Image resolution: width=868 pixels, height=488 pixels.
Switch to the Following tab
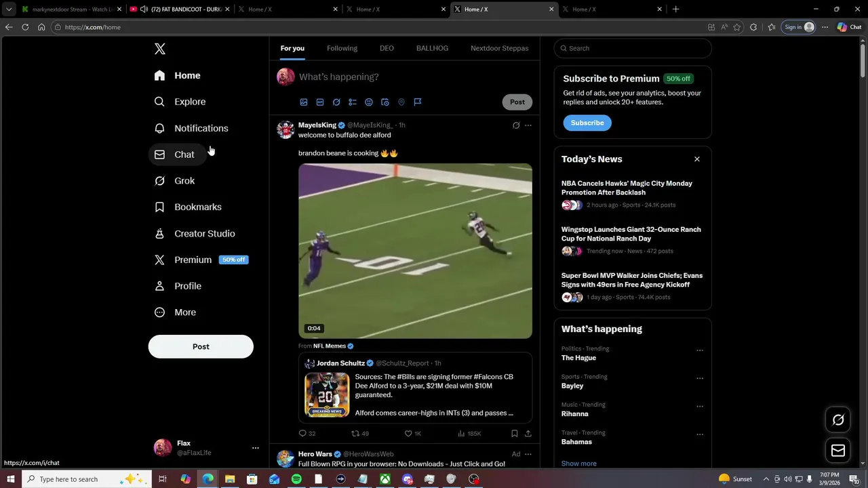click(x=342, y=48)
